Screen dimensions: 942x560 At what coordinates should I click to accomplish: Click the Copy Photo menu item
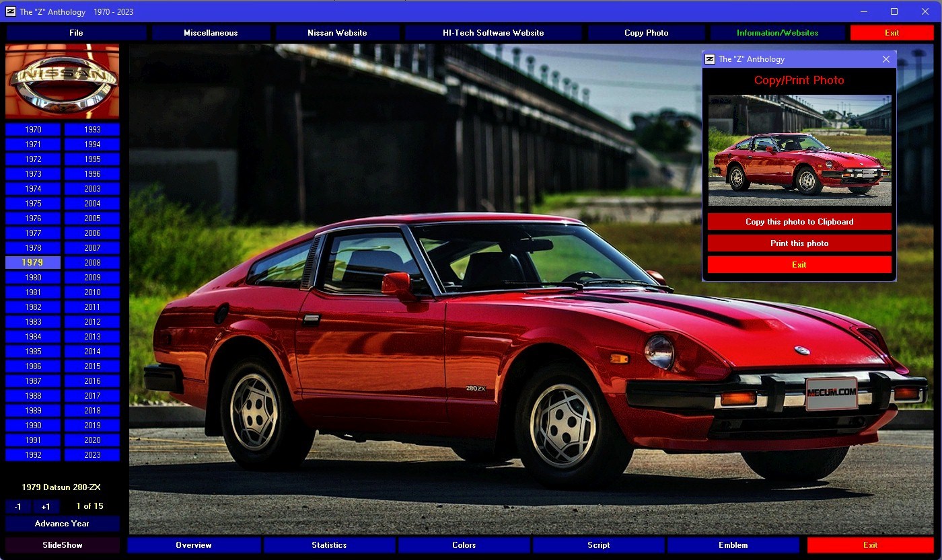647,33
